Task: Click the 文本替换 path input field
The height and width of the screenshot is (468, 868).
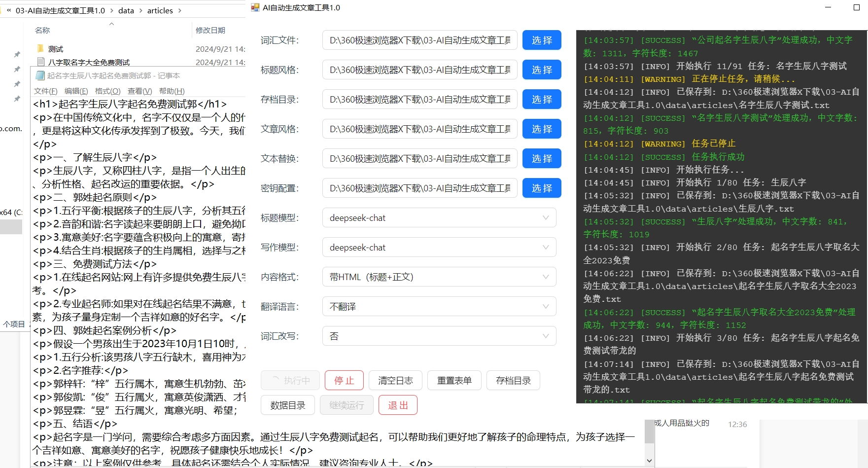Action: pos(420,158)
